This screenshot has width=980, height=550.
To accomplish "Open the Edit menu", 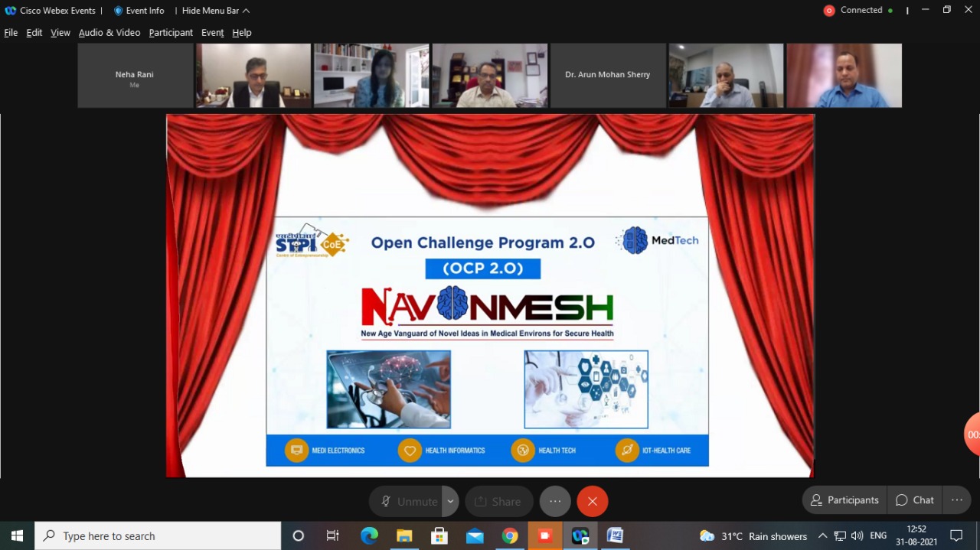I will [x=34, y=32].
